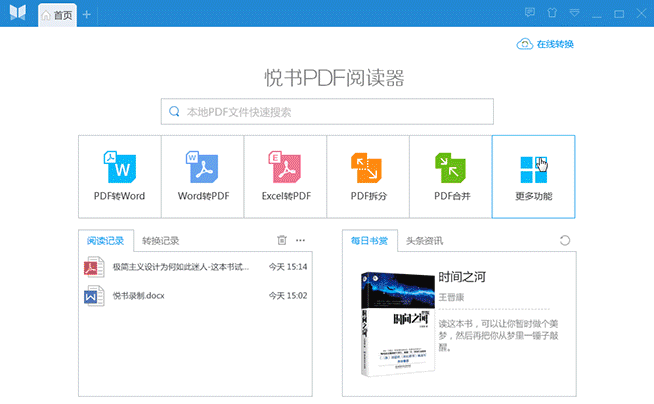Open the PDF转Word tool
This screenshot has height=404, width=654.
120,176
